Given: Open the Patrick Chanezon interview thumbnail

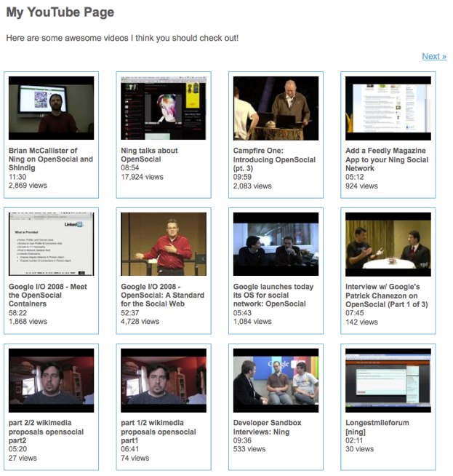Looking at the screenshot, I should [388, 244].
